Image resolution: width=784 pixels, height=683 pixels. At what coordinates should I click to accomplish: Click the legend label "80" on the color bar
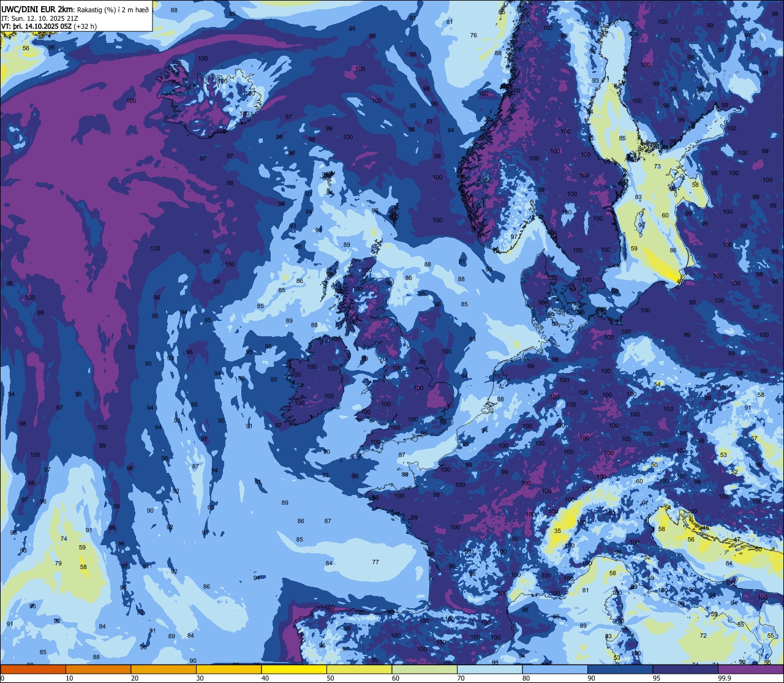point(527,678)
